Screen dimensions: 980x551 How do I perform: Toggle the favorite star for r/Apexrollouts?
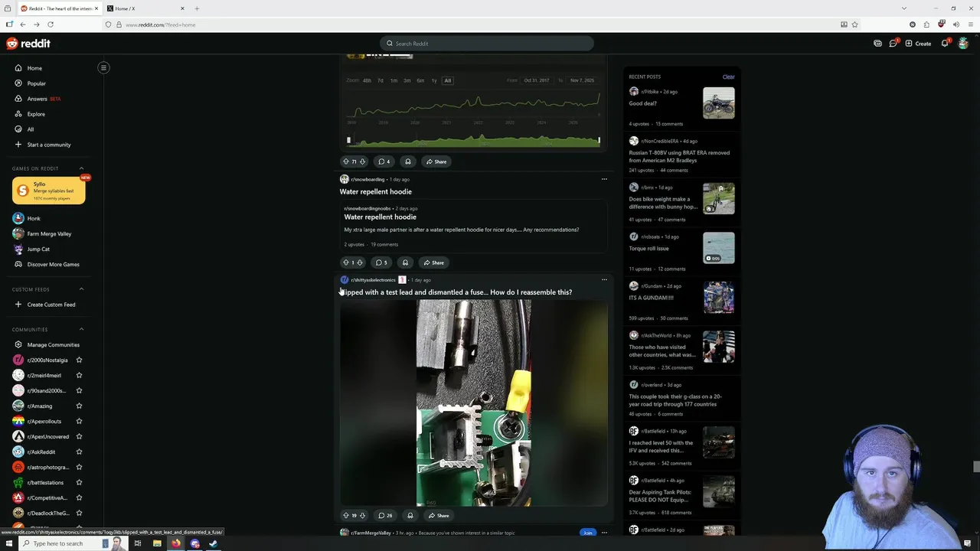coord(79,421)
